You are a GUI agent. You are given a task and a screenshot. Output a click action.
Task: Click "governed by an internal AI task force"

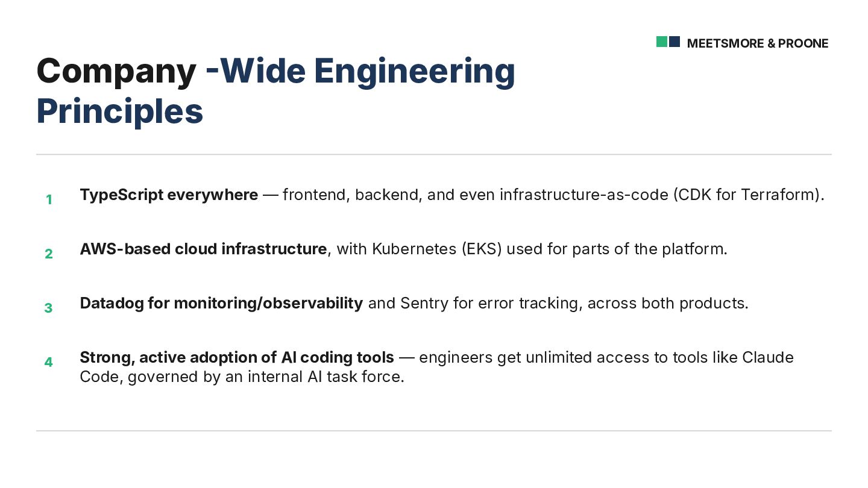tap(265, 377)
